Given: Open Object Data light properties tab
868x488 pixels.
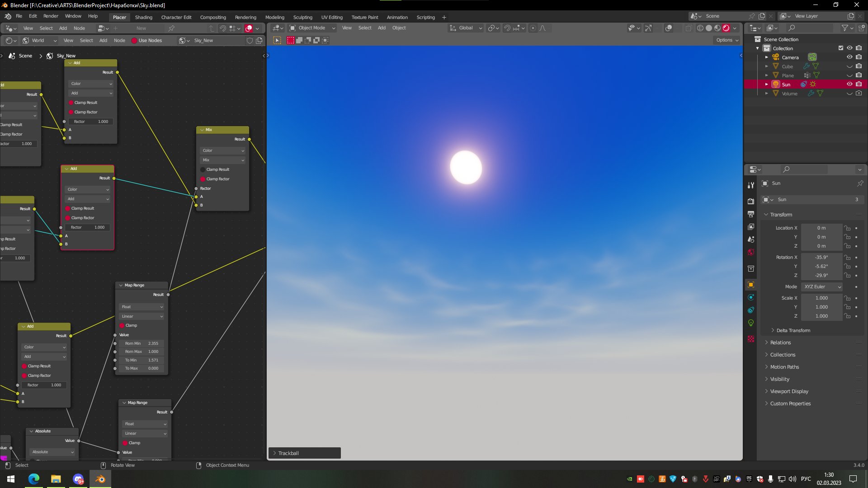Looking at the screenshot, I should coord(751,323).
